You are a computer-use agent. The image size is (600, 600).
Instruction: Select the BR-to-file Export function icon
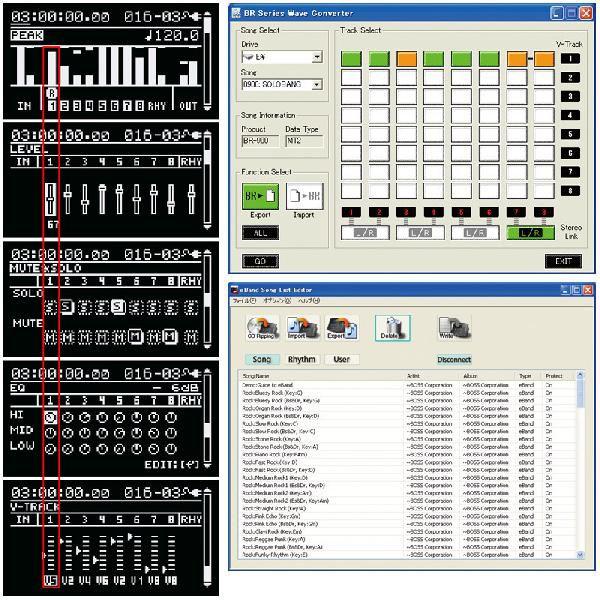260,196
